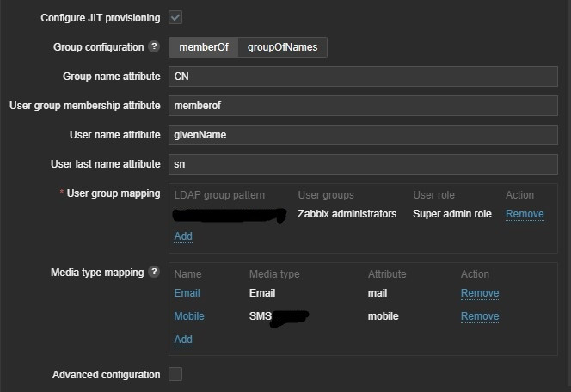Click Group configuration help icon
This screenshot has width=571, height=392.
pos(154,47)
